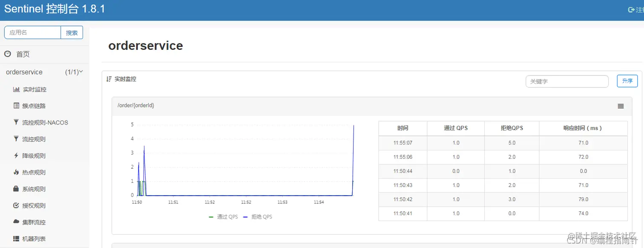Click the 79.0 response time cell
This screenshot has width=644, height=248.
tap(583, 199)
